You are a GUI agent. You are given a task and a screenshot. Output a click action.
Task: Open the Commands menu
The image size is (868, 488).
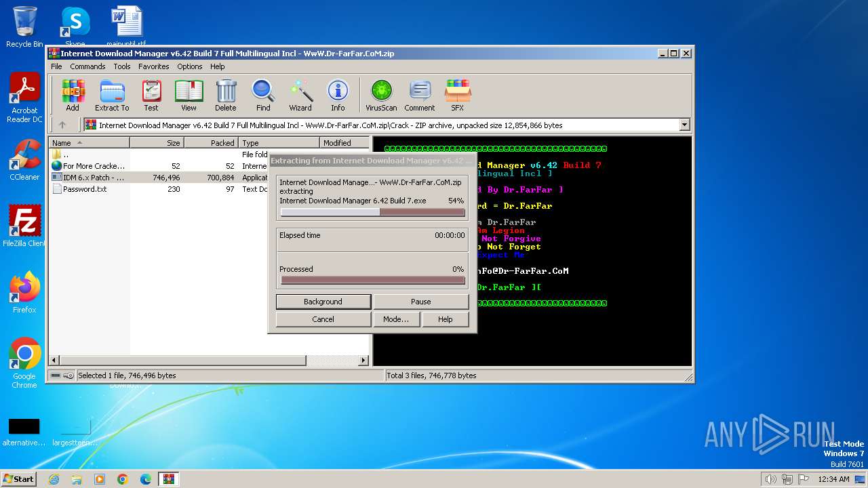[87, 66]
